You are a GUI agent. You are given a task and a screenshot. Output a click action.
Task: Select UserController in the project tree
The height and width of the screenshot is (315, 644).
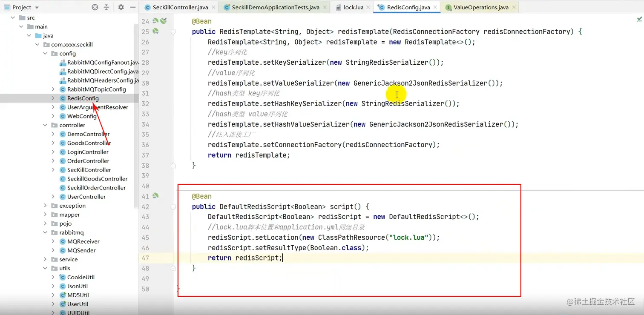[x=86, y=197]
